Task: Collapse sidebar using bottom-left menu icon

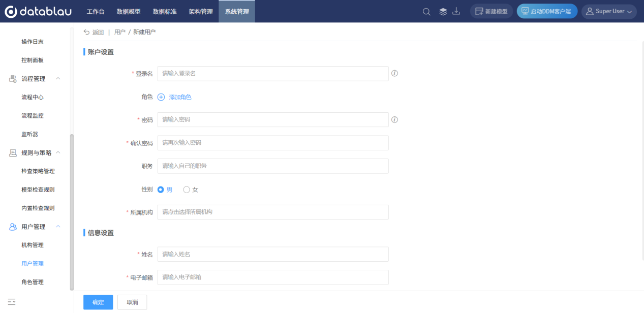Action: pos(12,302)
